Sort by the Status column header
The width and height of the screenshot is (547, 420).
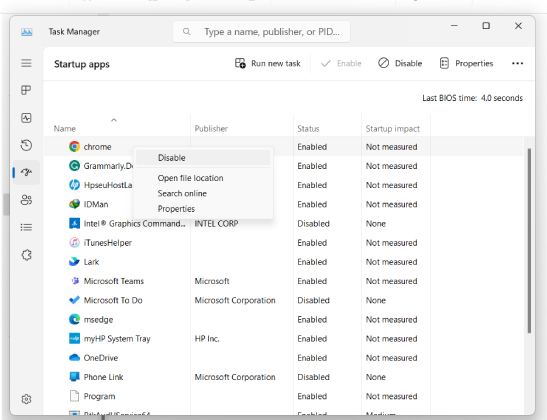[308, 129]
